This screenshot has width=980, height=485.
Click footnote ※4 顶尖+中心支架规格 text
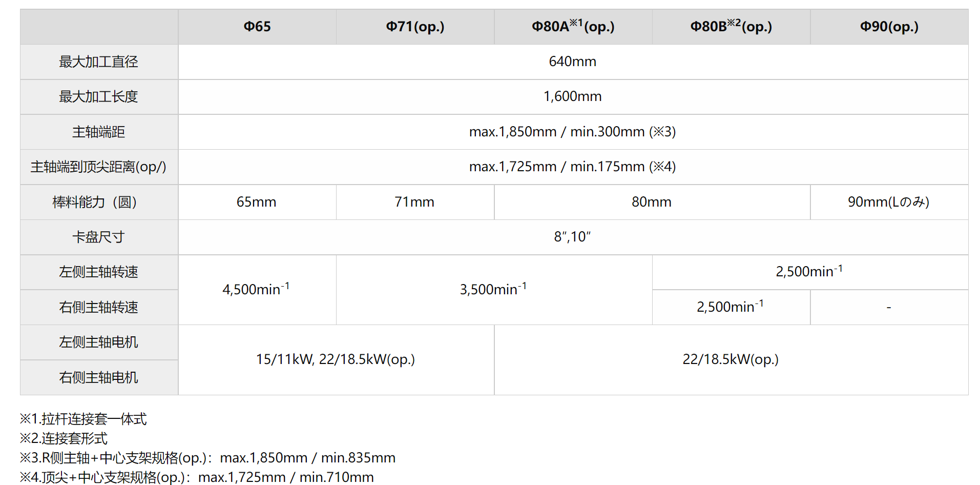click(196, 477)
